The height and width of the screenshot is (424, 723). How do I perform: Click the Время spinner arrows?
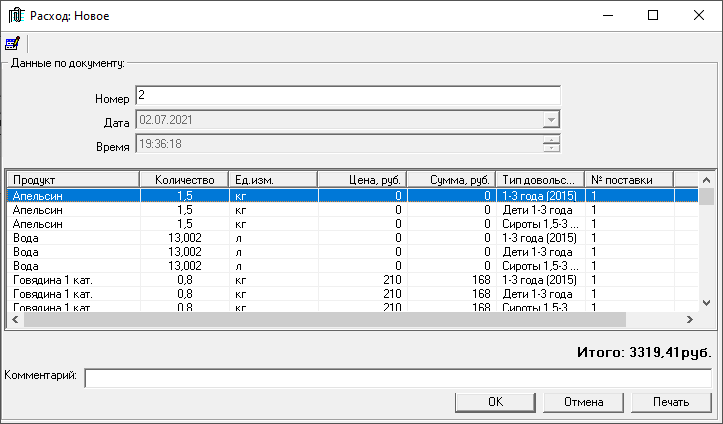point(550,145)
